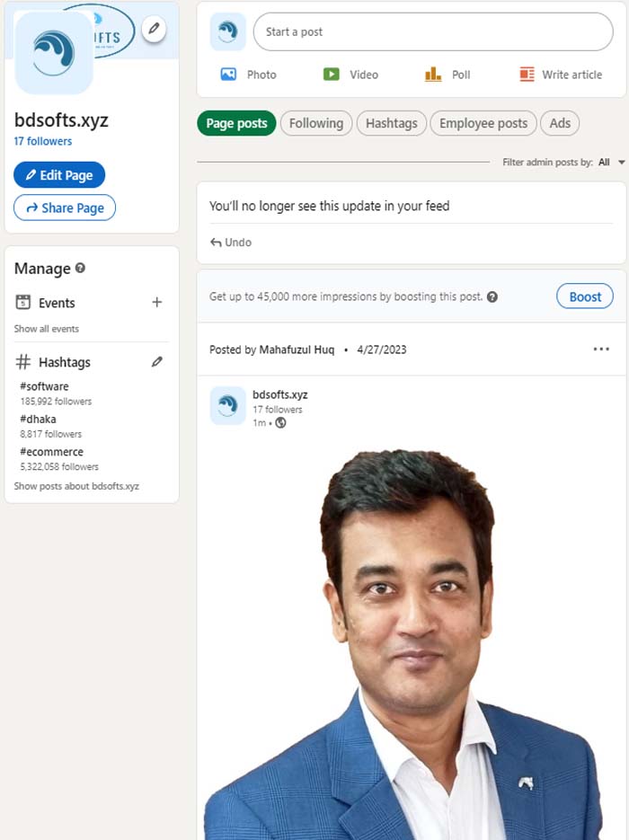
Task: Edit the page cover with pencil icon
Action: pyautogui.click(x=154, y=29)
